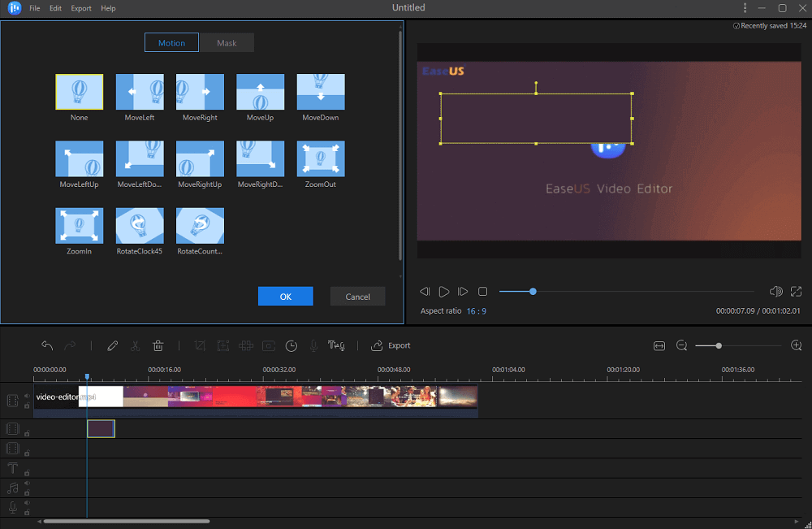Select the ZoomOut motion effect
The image size is (812, 529).
[320, 158]
